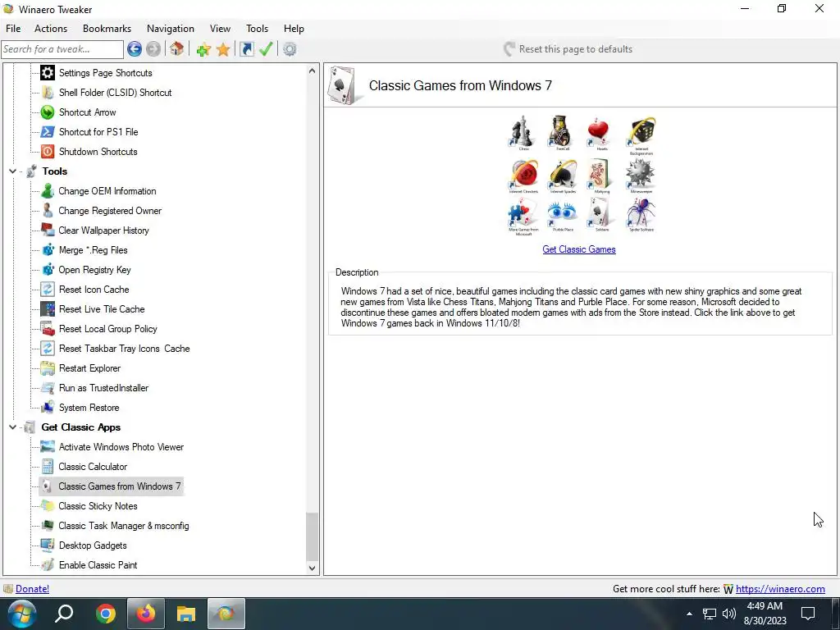Select Change Registered Owner item
The height and width of the screenshot is (630, 840).
[x=110, y=211]
